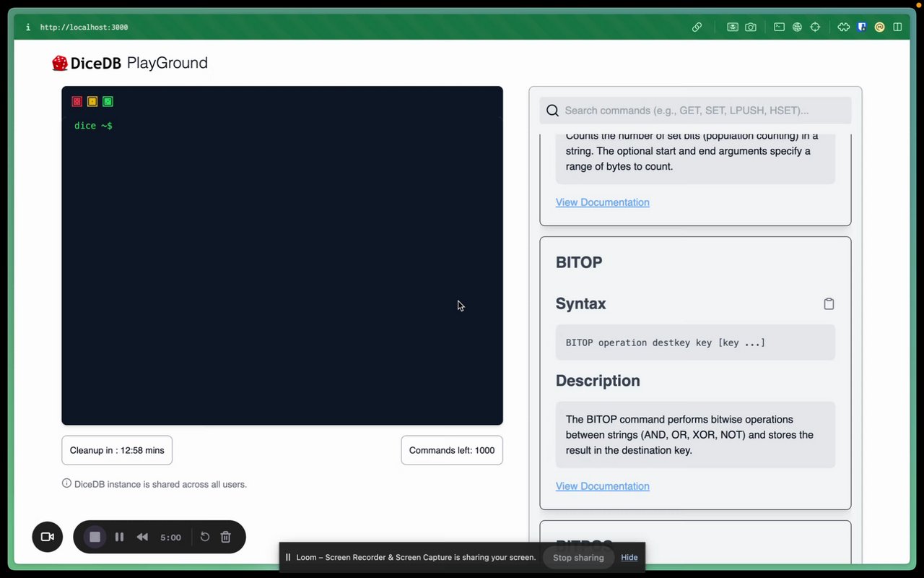Copy BITOP syntax with clipboard icon
Viewport: 924px width, 578px height.
829,303
